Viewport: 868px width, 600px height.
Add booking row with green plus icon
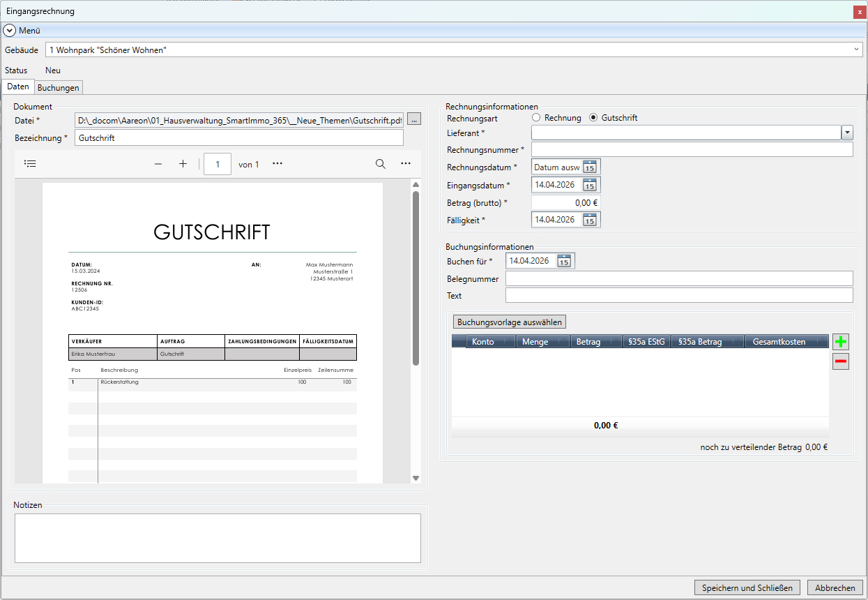pyautogui.click(x=841, y=342)
